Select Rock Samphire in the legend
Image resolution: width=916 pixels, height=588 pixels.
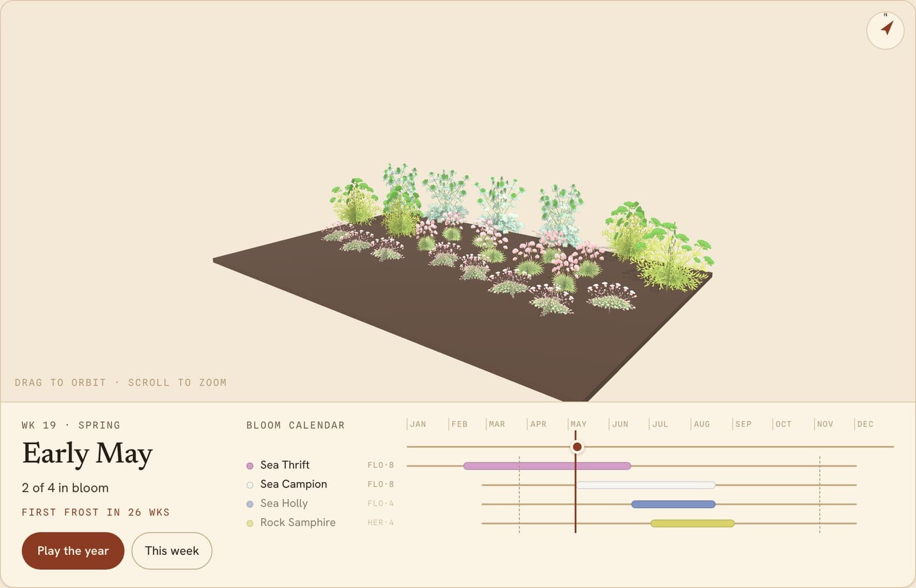pos(298,522)
